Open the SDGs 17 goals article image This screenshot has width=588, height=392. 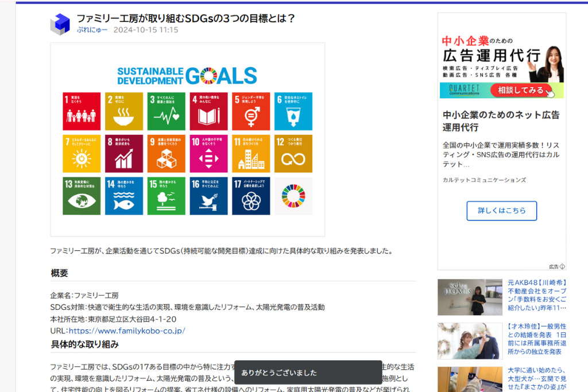(188, 139)
